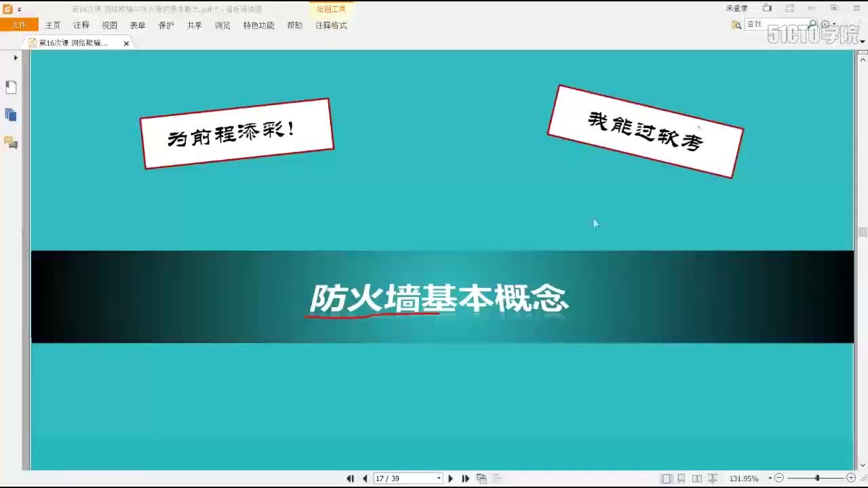
Task: Zoom out with the minus button
Action: coord(779,479)
